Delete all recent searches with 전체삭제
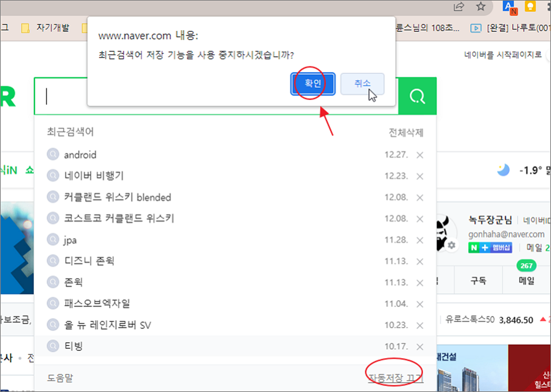This screenshot has width=551, height=392. (x=406, y=133)
